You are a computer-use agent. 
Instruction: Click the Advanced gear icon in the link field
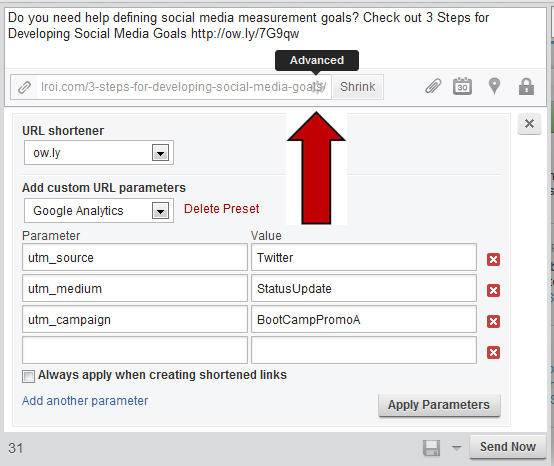[x=317, y=87]
